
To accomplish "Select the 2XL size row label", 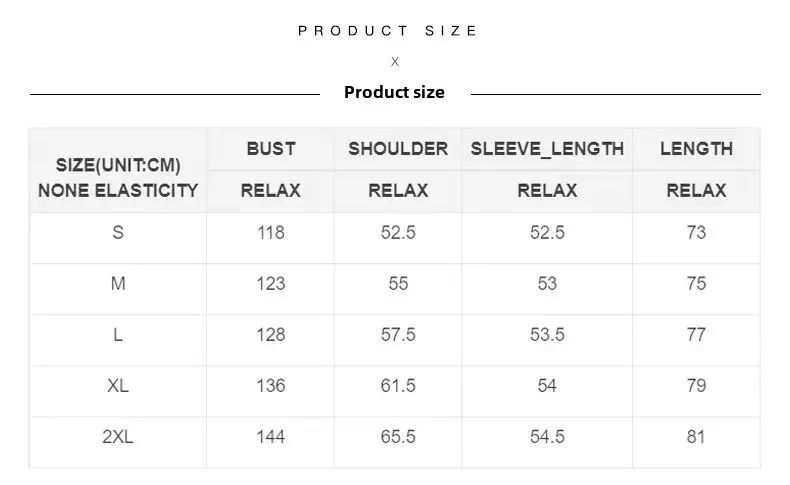I will click(118, 436).
